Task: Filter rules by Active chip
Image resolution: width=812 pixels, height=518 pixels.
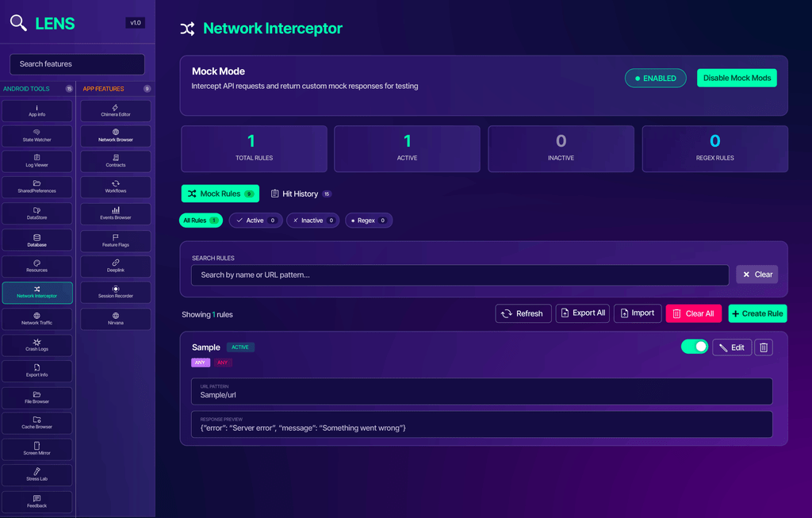Action: click(x=256, y=221)
